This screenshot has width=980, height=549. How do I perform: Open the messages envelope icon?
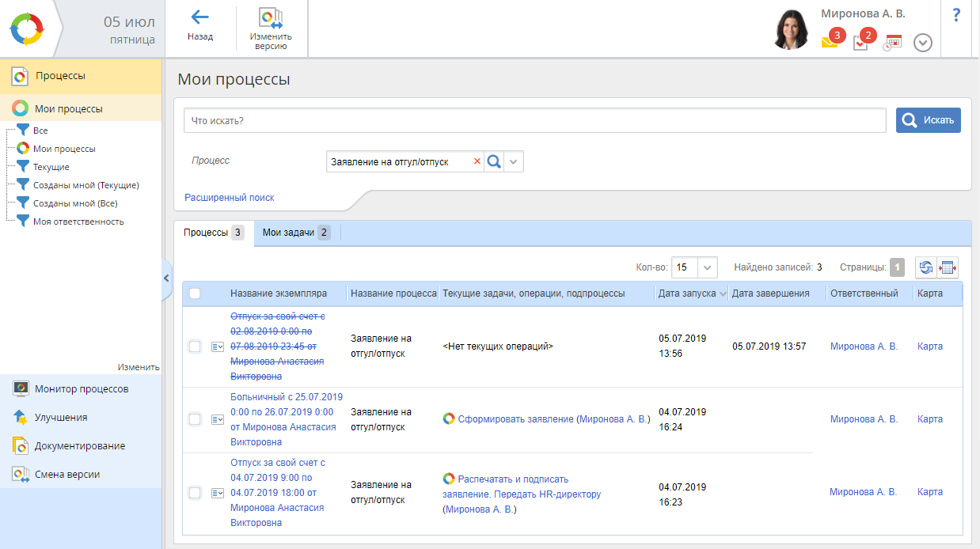(x=830, y=42)
